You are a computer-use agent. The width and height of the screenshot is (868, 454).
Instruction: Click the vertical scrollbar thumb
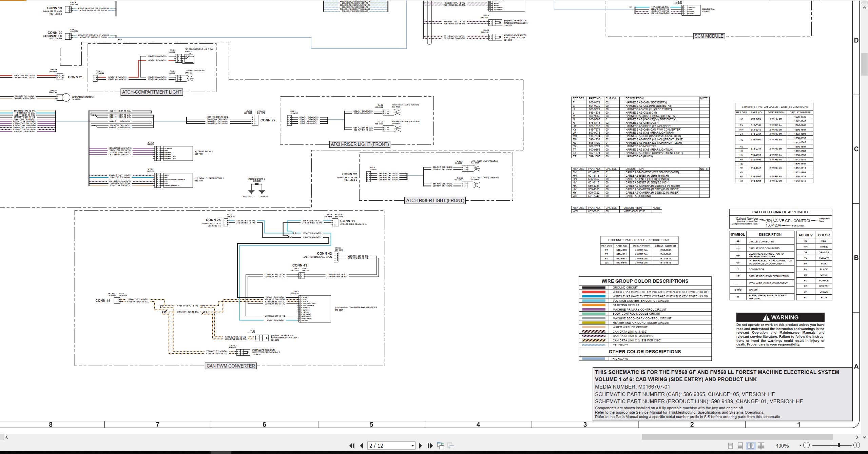click(865, 64)
